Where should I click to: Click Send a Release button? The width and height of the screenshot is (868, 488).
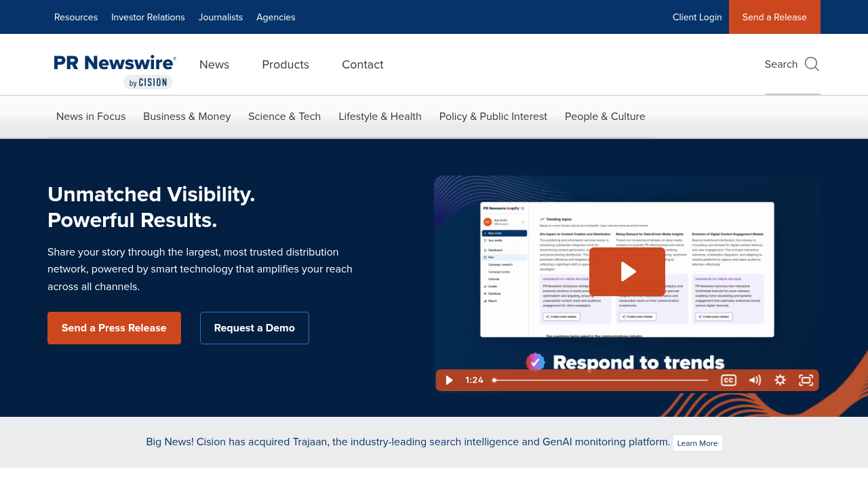point(774,17)
